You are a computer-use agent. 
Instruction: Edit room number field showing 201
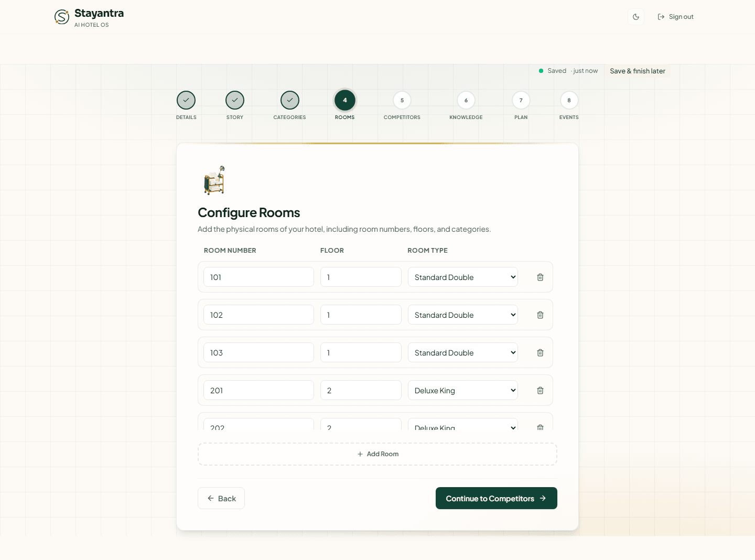[x=258, y=390]
